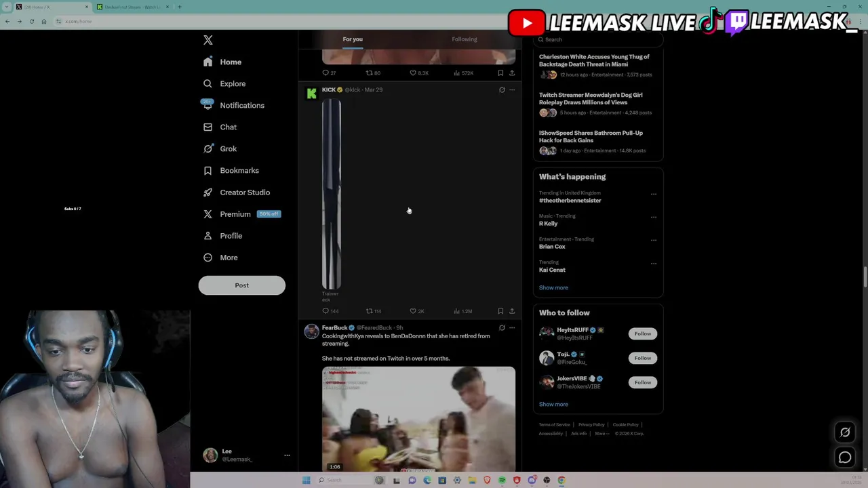This screenshot has height=488, width=868.
Task: Open more options for Brian Cox trend
Action: [654, 240]
